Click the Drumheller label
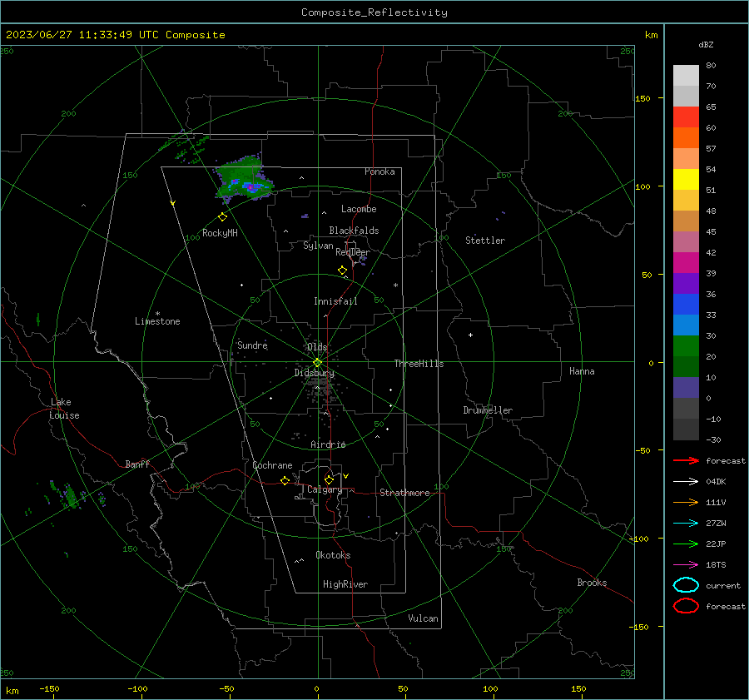749x700 pixels. point(488,410)
